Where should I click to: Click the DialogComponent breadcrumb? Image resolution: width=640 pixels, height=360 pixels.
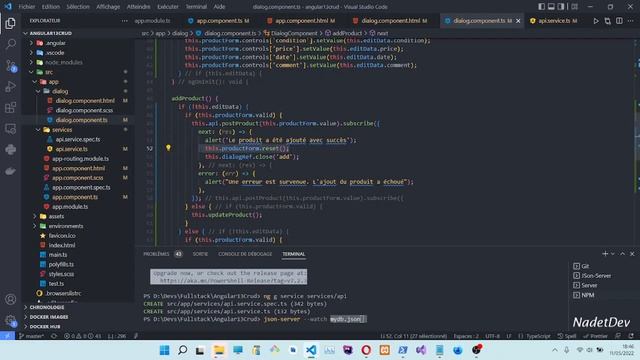(294, 33)
